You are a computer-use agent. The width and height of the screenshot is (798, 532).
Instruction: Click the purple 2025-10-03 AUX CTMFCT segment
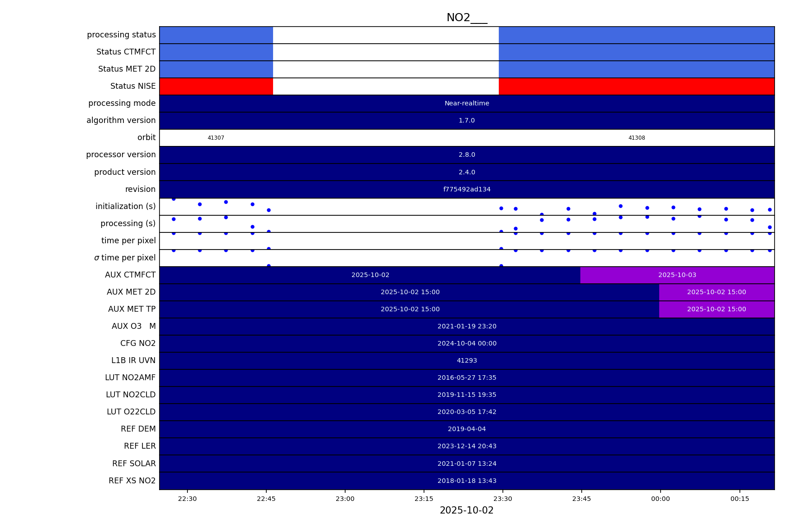677,275
